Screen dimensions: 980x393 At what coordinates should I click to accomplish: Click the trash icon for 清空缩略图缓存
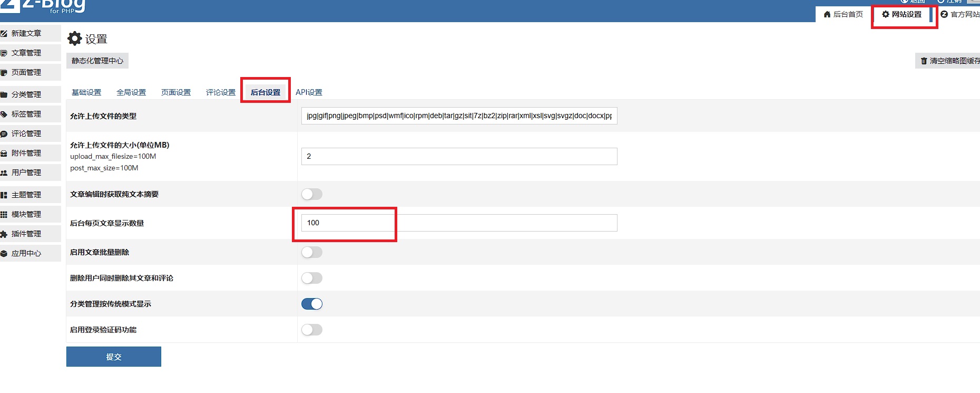pyautogui.click(x=924, y=61)
